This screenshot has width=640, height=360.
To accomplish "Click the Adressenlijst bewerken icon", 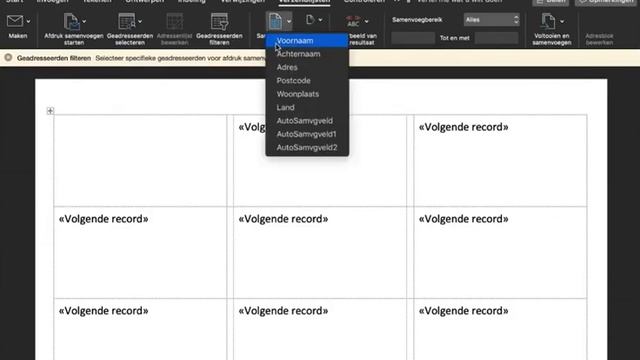I will tap(174, 21).
